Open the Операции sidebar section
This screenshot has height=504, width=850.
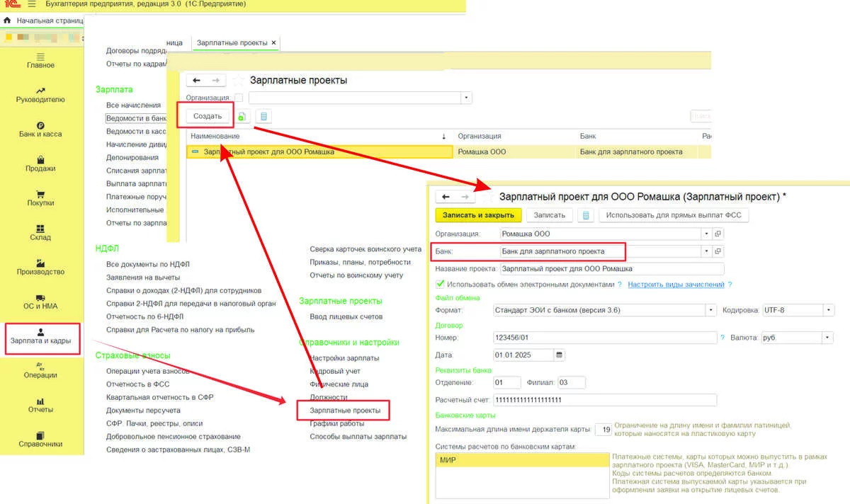40,371
